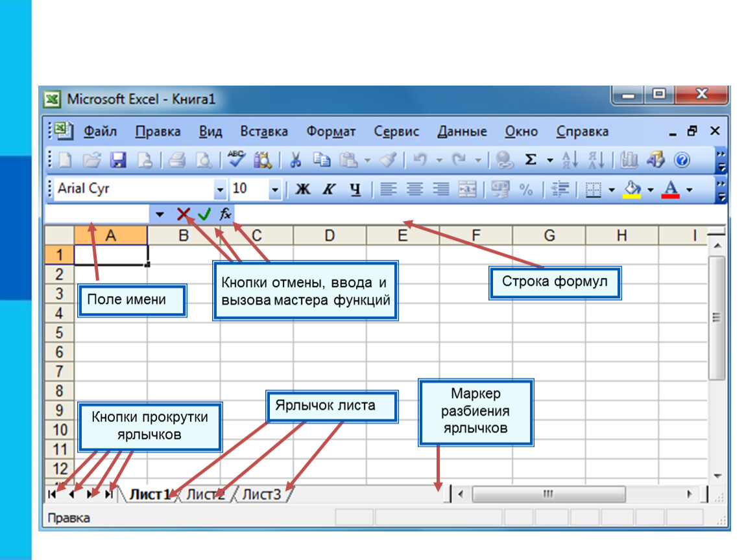Screen dimensions: 746x560
Task: Toggle italic К formatting
Action: [x=329, y=189]
